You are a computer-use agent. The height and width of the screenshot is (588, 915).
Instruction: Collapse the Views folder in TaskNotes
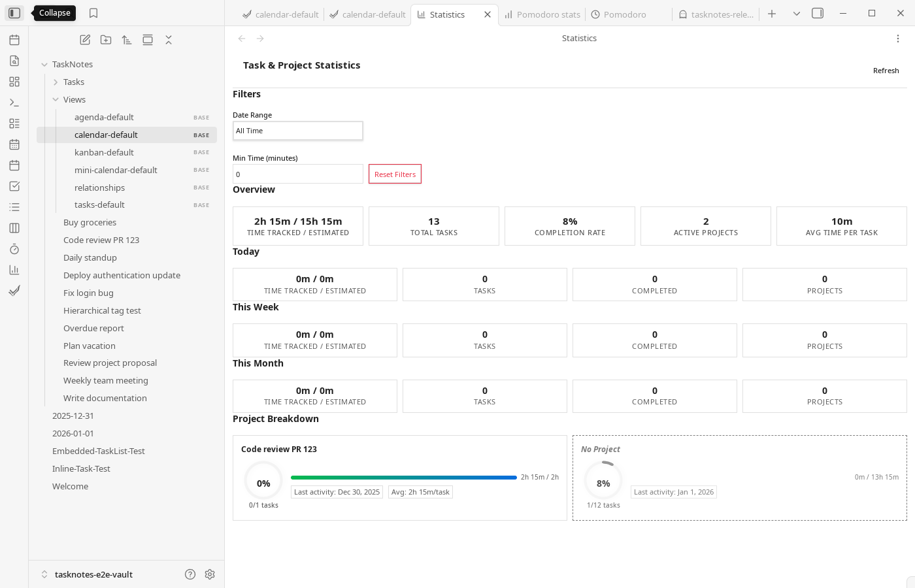56,99
